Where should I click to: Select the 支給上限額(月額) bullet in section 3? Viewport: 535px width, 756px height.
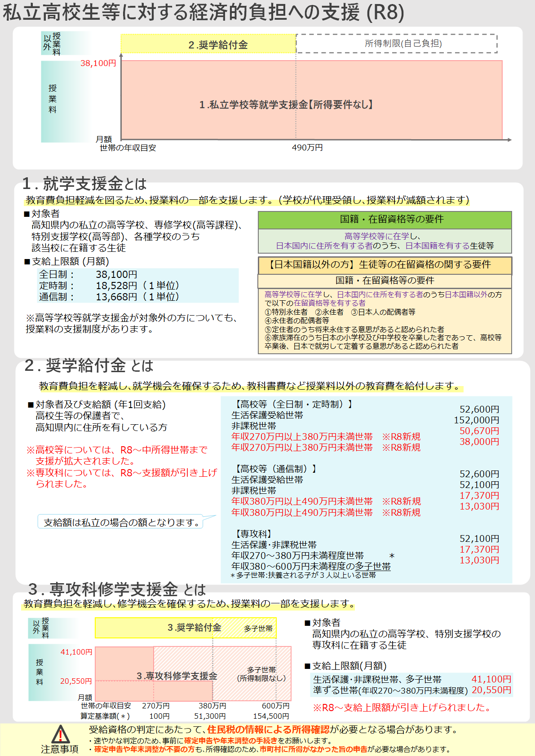pyautogui.click(x=345, y=666)
